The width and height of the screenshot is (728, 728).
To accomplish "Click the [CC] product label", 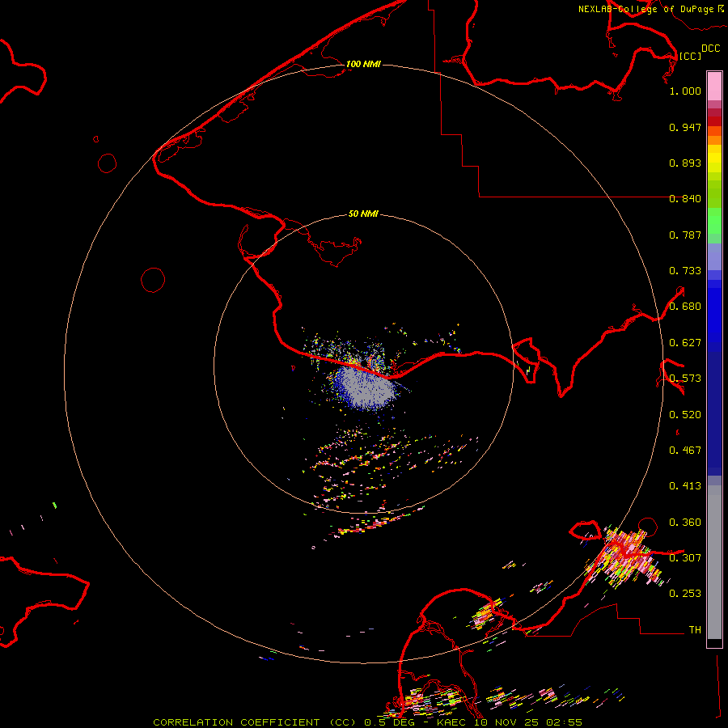I will (690, 56).
